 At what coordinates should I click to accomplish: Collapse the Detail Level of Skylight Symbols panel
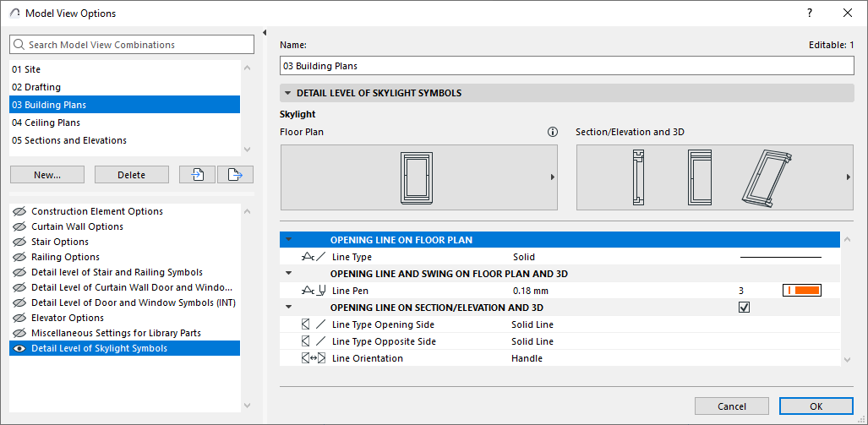(288, 93)
